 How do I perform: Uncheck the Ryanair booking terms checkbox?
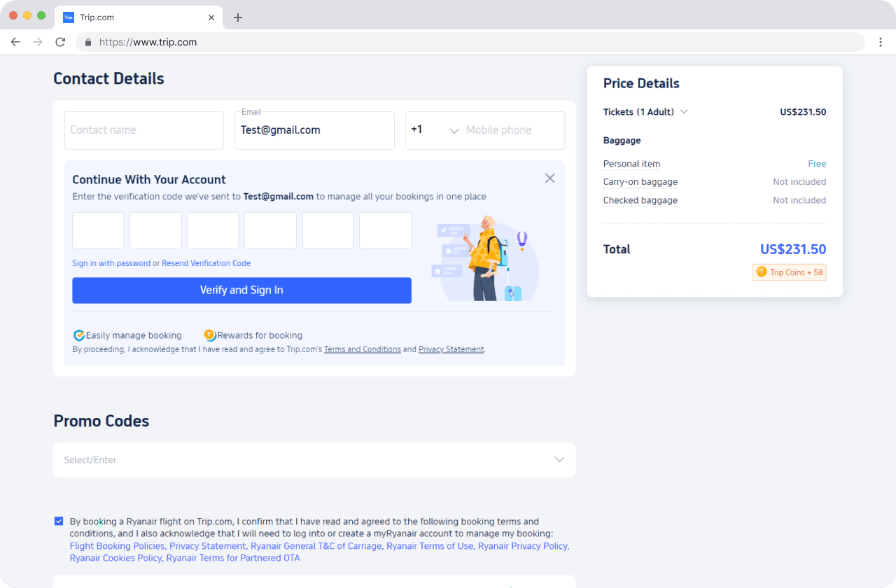pyautogui.click(x=59, y=521)
